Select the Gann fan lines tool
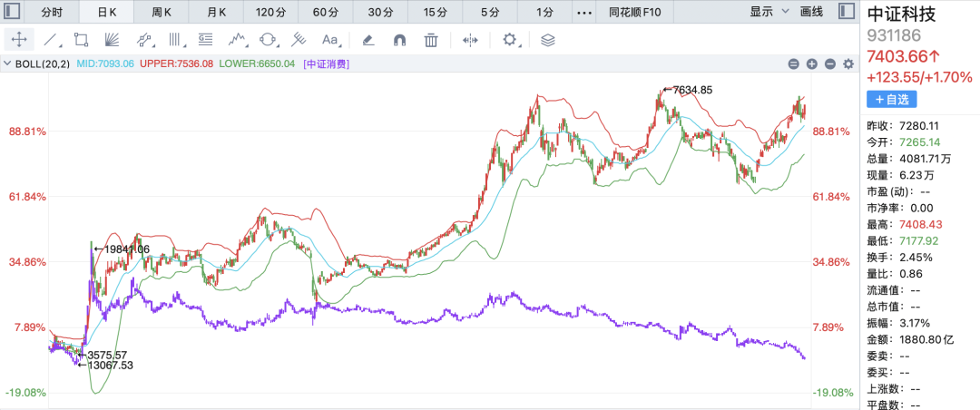The image size is (980, 410). click(x=112, y=40)
